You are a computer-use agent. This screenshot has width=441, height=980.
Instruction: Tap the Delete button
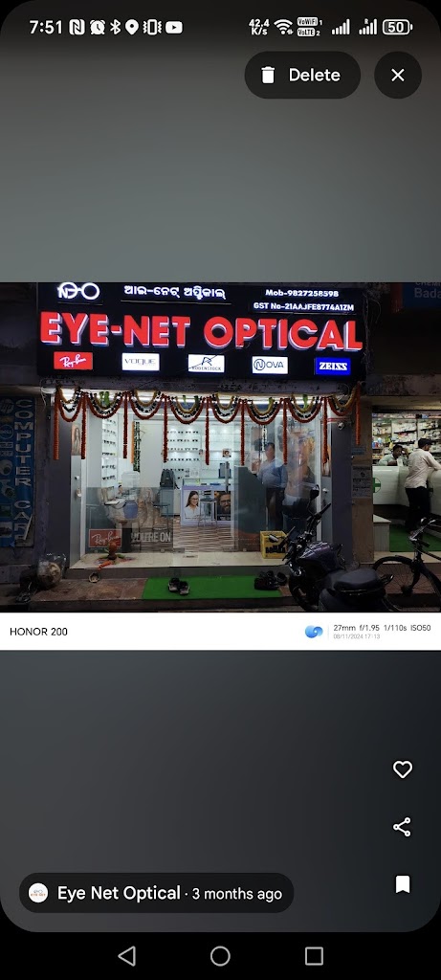[302, 75]
